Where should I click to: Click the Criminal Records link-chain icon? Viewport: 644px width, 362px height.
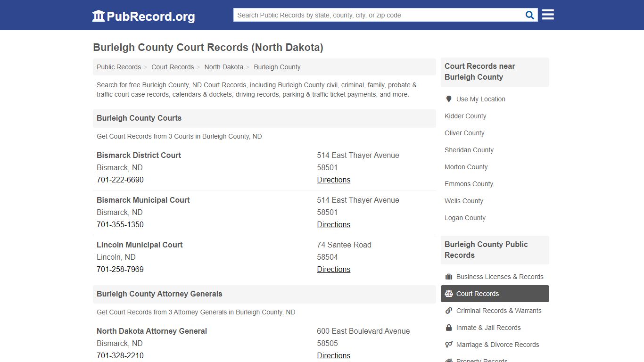[449, 311]
